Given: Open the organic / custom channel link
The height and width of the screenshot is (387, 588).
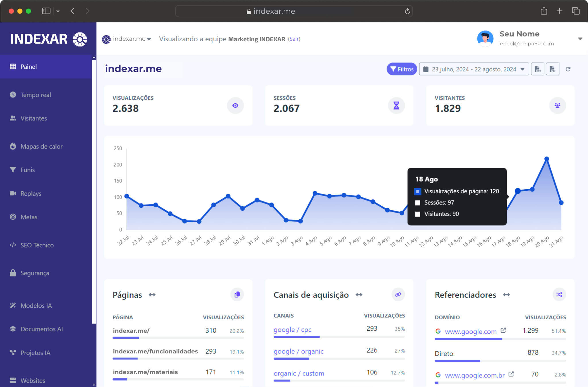Looking at the screenshot, I should [x=299, y=373].
